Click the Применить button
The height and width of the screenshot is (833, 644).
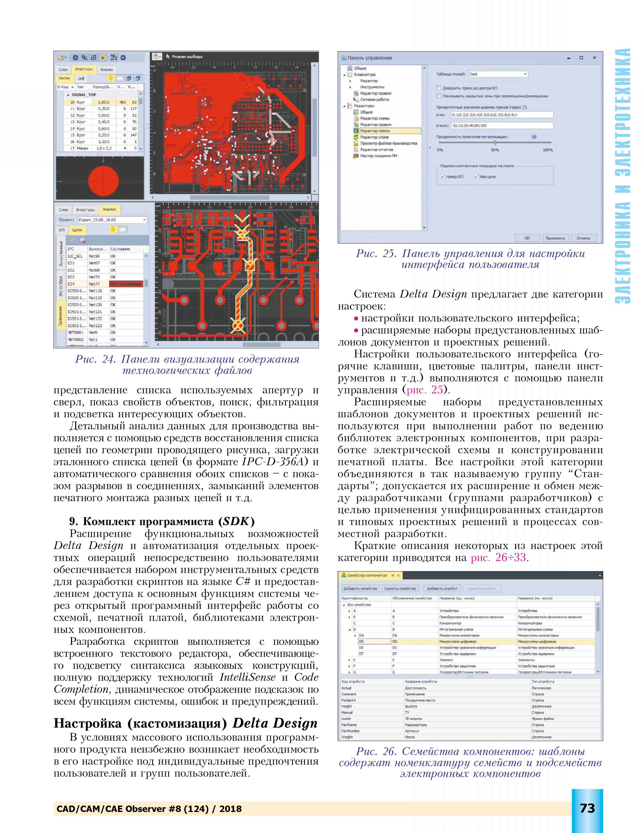[555, 238]
